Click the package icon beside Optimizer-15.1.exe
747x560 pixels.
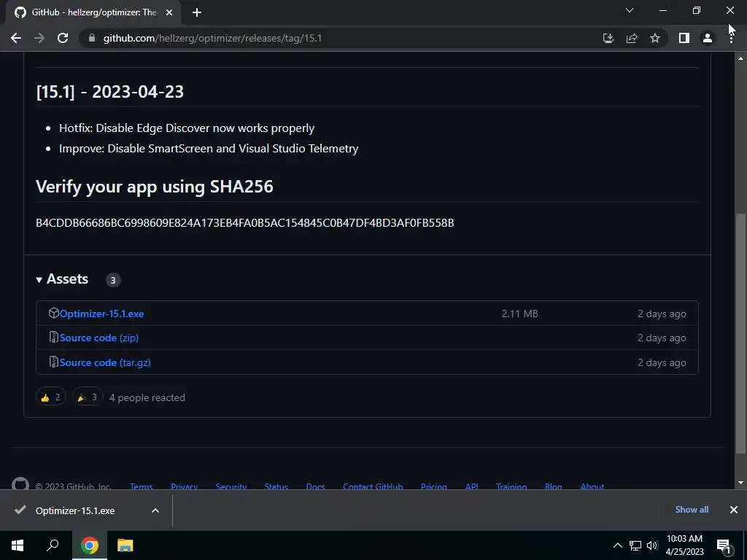53,313
